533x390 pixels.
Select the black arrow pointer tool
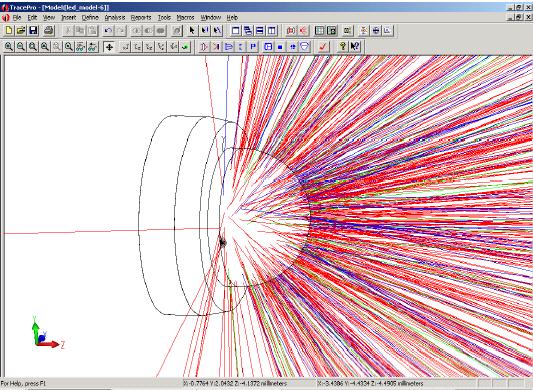(192, 31)
